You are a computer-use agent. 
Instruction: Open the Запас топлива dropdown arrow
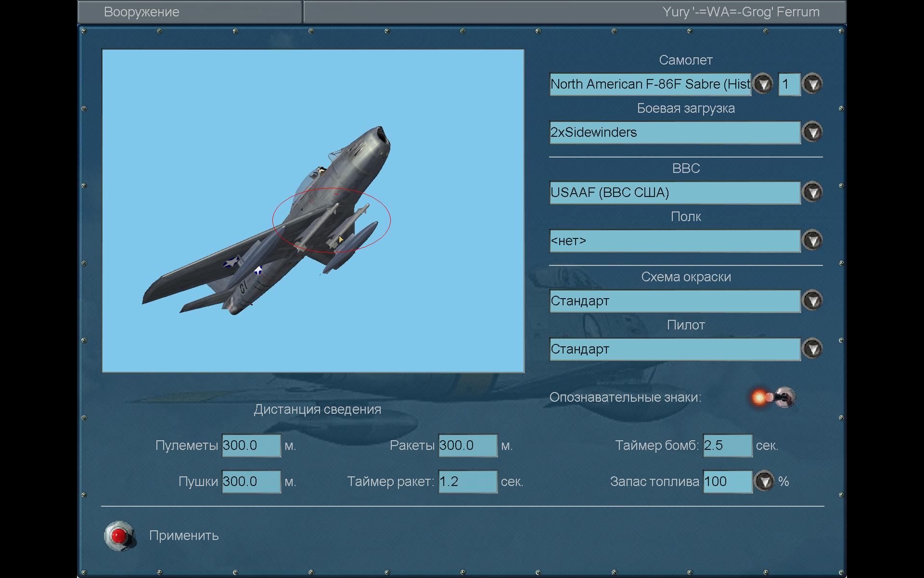(764, 481)
